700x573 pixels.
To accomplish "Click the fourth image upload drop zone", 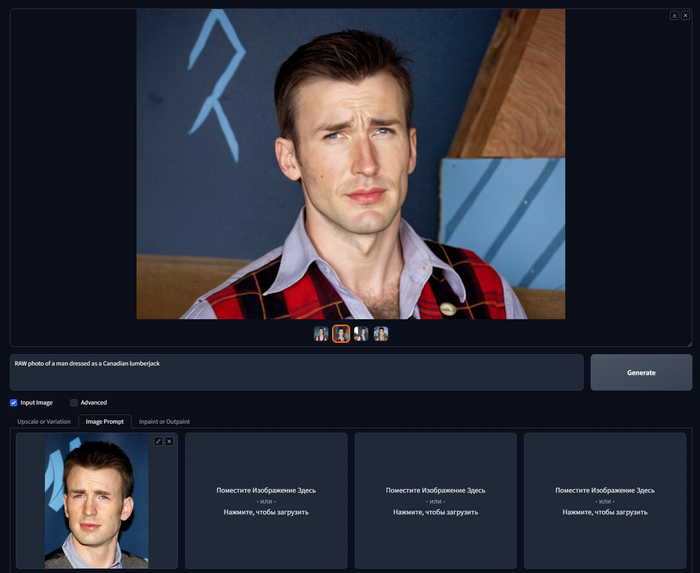I will point(605,501).
